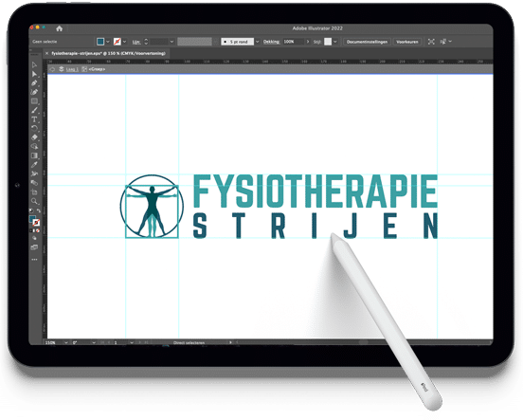Open the Voorkeuren button

[x=406, y=42]
